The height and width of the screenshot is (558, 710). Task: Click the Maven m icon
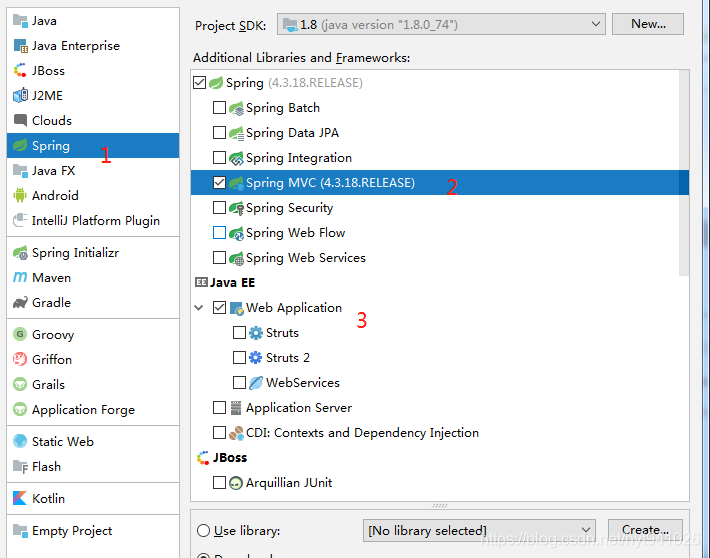coord(20,277)
